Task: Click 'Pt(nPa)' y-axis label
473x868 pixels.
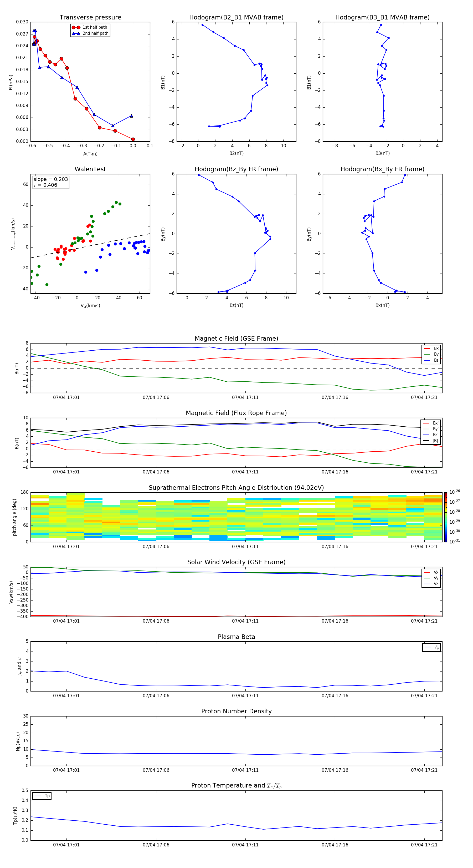Action: [x=11, y=82]
